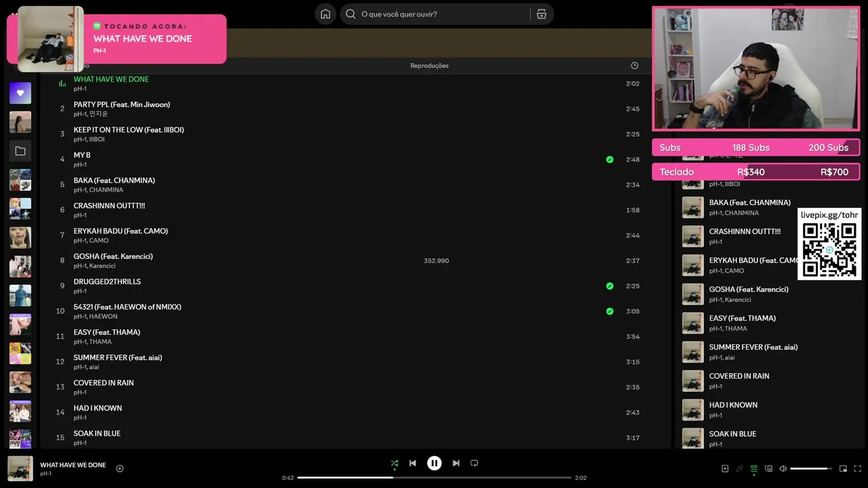The width and height of the screenshot is (868, 488).
Task: Open CHANMINA artist link in main tracklist
Action: click(x=106, y=190)
